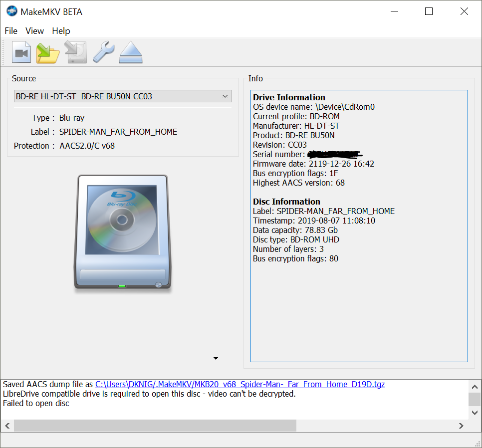Click the MakeMKV app logo in title bar
The image size is (482, 448).
coord(11,11)
